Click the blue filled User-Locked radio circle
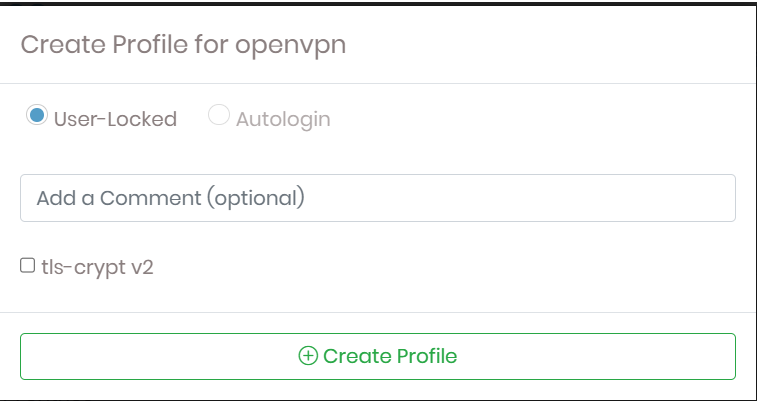The height and width of the screenshot is (401, 757). tap(37, 116)
